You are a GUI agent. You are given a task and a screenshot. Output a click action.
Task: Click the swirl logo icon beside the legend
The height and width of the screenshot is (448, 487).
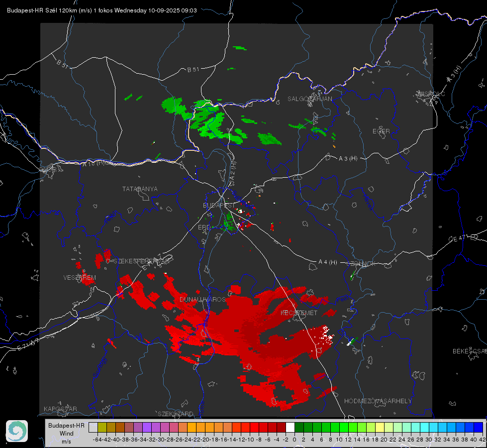(17, 431)
